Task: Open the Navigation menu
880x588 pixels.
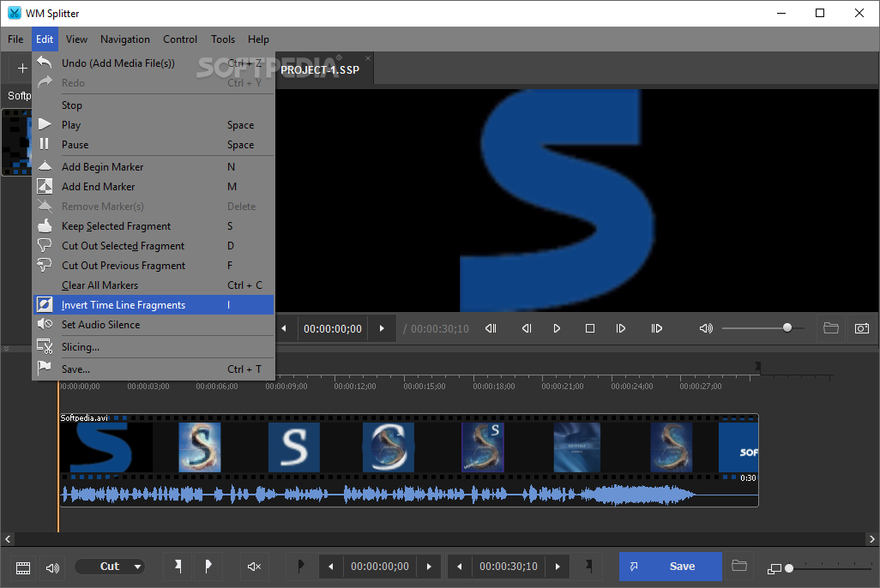Action: [x=124, y=39]
